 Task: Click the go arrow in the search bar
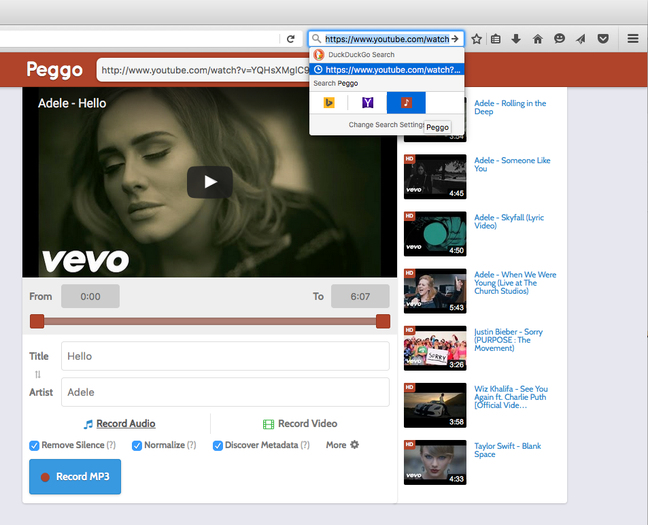click(x=455, y=39)
